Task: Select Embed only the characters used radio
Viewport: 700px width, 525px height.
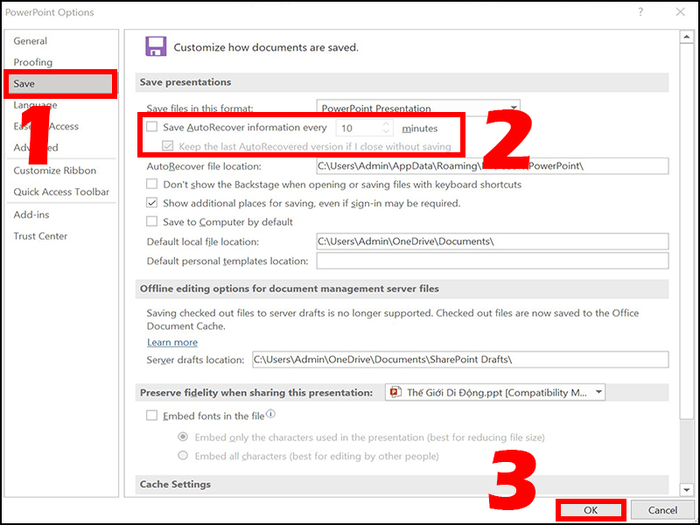Action: point(183,437)
